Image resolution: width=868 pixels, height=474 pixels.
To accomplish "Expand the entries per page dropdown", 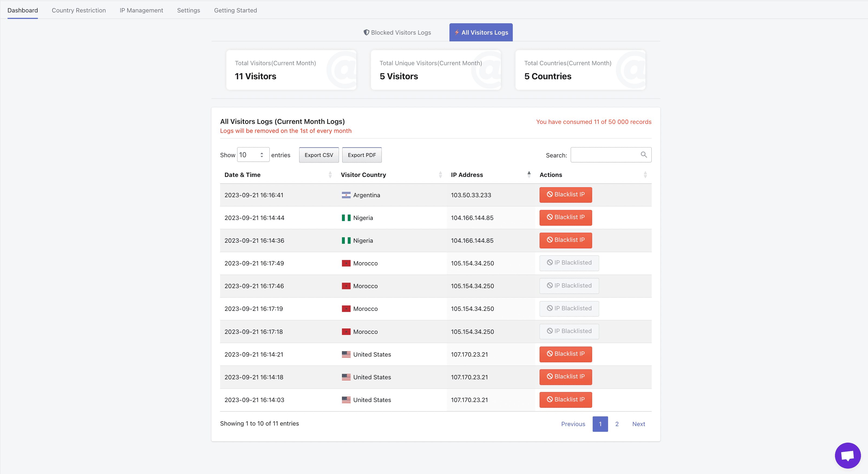I will 252,155.
